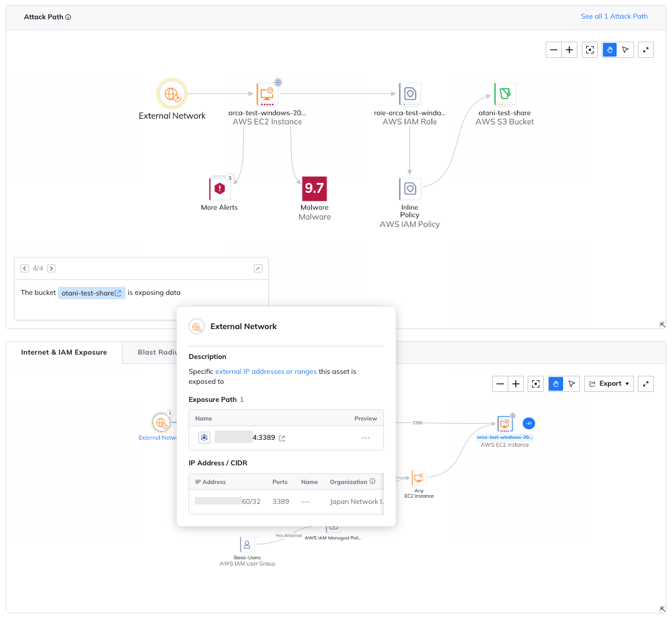Select External Network node in Attack Path

click(x=172, y=94)
